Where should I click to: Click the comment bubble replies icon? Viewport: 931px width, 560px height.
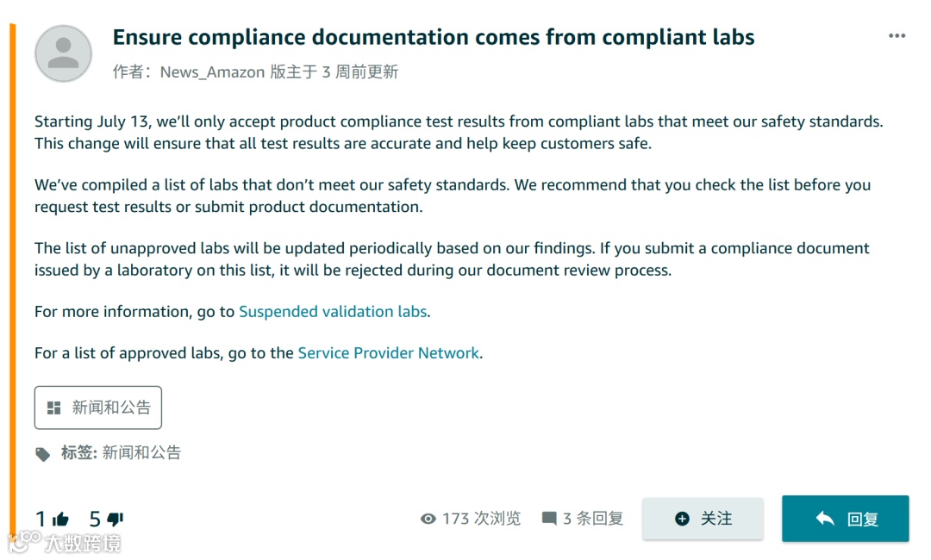(x=549, y=519)
